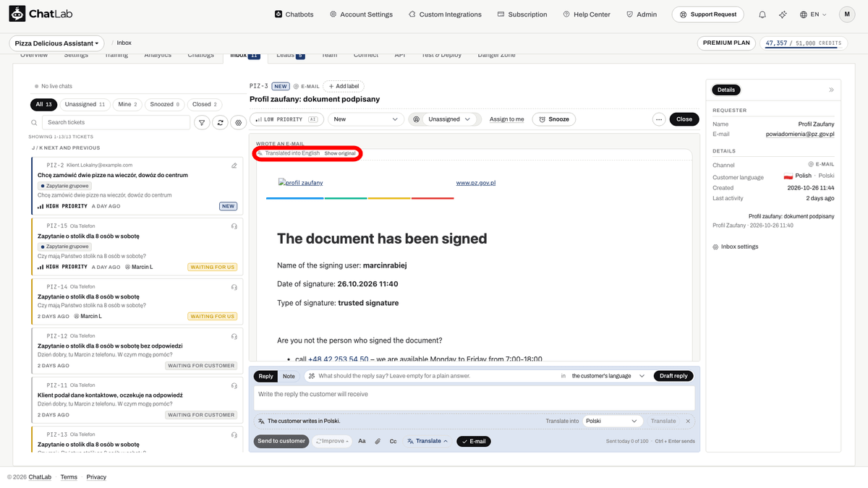Toggle the E-mail channel chip
Image resolution: width=868 pixels, height=488 pixels.
coord(474,441)
